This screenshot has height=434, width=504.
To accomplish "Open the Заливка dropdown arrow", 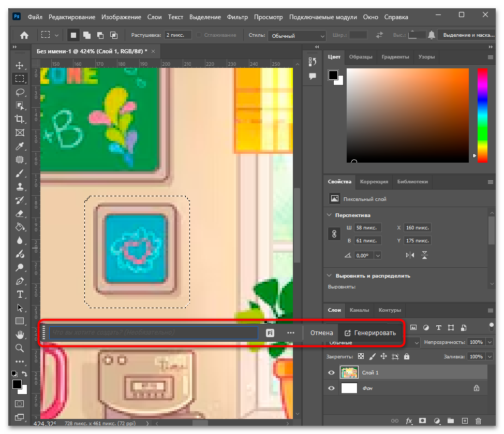I will click(490, 356).
